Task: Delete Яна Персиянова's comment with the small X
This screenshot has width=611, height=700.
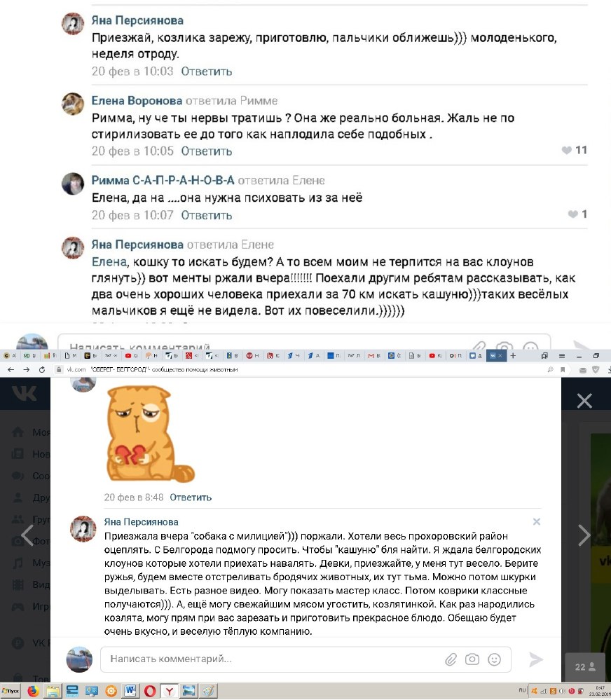Action: (537, 521)
